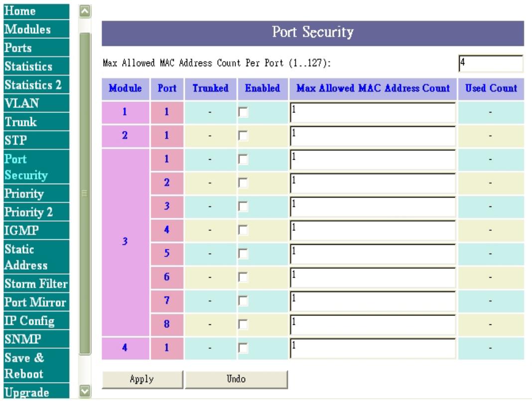Go to the IGMP page
Image resolution: width=532 pixels, height=401 pixels.
(36, 230)
